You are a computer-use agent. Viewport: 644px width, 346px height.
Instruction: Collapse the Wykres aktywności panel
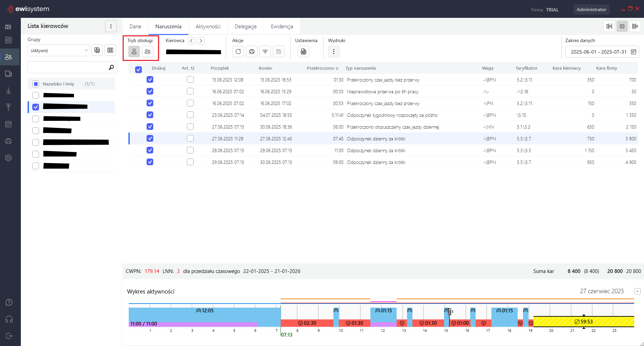tap(637, 291)
